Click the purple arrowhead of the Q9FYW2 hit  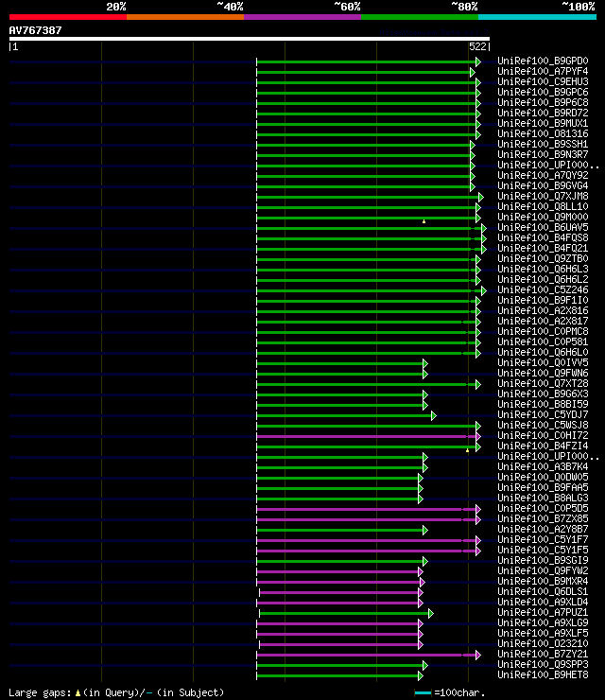tap(421, 571)
